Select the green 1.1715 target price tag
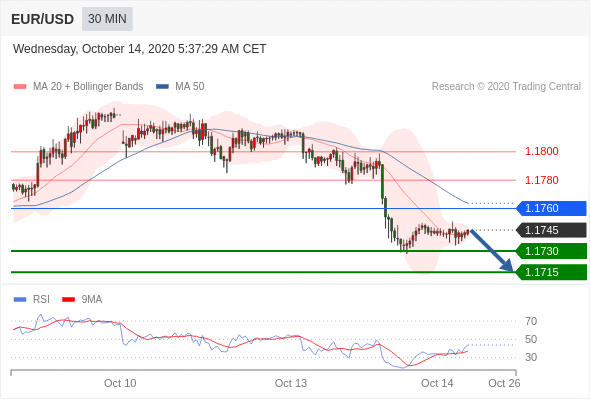The height and width of the screenshot is (400, 590). [x=551, y=272]
